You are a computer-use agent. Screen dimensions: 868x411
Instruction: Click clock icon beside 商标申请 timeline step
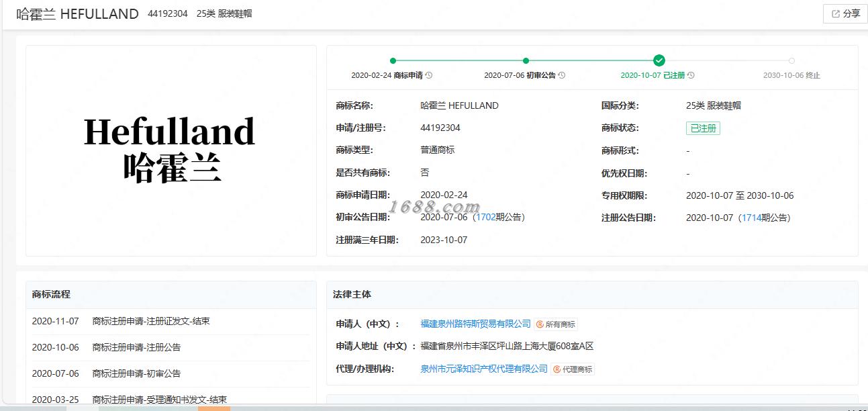pyautogui.click(x=429, y=75)
